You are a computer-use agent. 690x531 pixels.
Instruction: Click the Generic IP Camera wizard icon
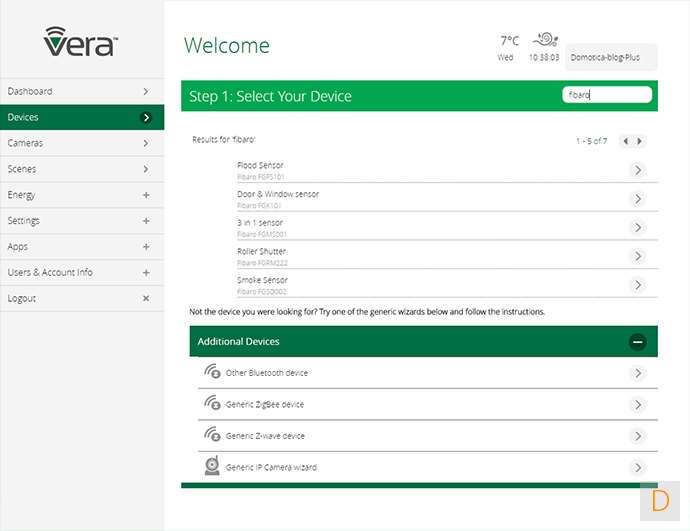click(x=212, y=467)
